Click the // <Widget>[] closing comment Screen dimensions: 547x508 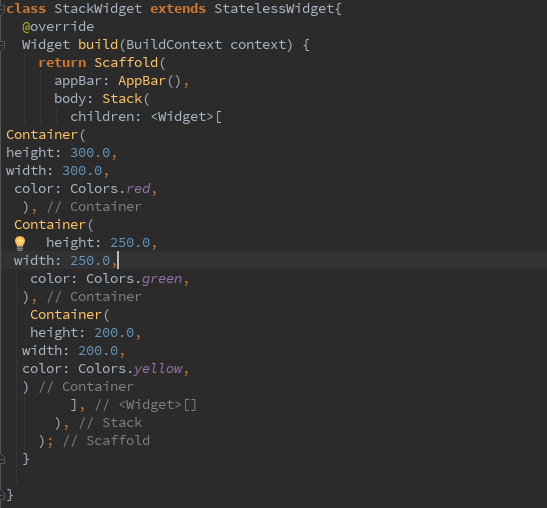(145, 405)
